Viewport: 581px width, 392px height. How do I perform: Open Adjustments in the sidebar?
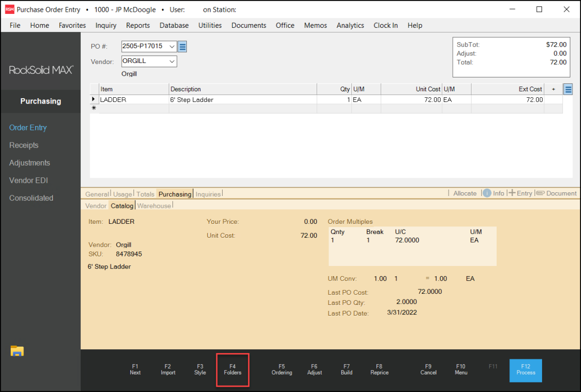(x=30, y=163)
